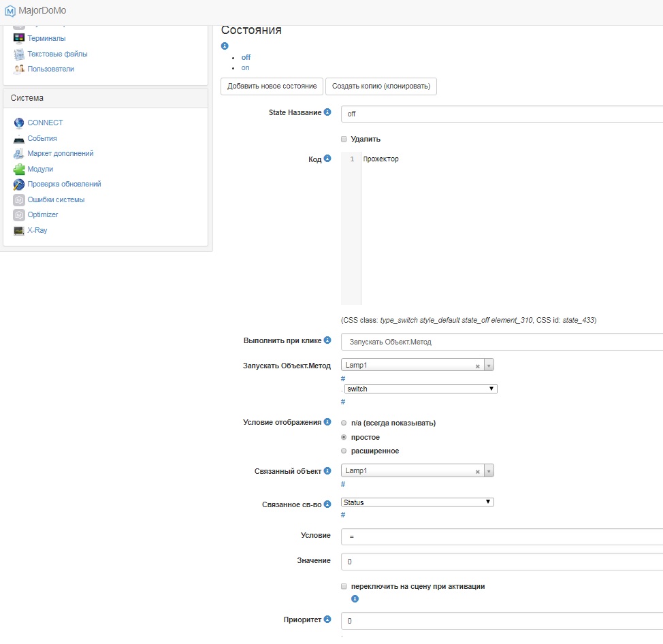Open Ошибки системы menu item
The height and width of the screenshot is (644, 663).
[56, 200]
